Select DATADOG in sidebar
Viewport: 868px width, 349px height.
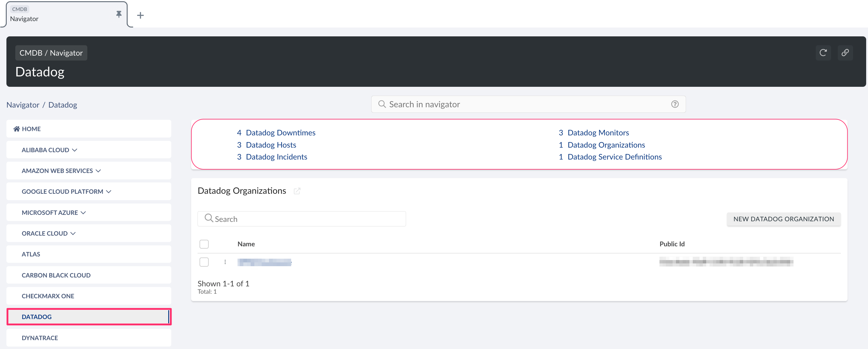pyautogui.click(x=89, y=317)
